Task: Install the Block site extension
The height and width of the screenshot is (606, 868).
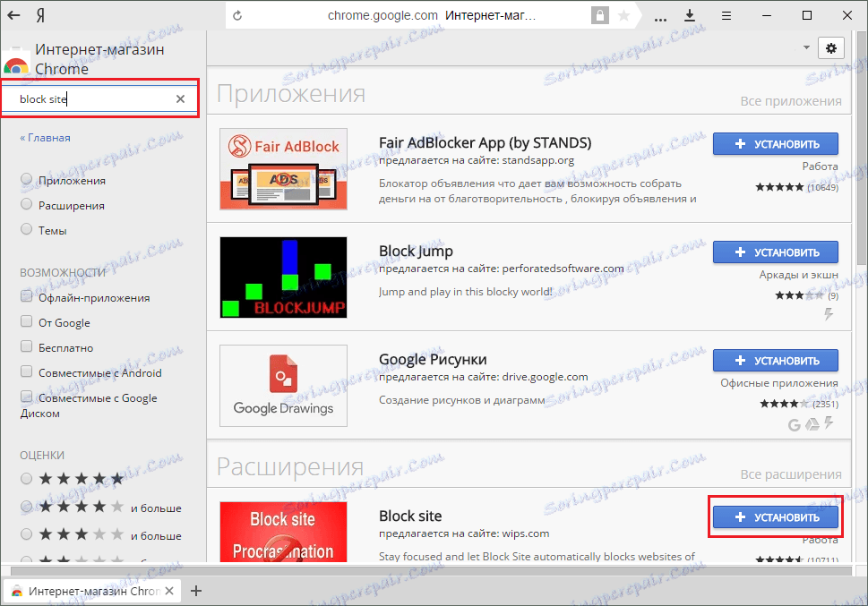Action: click(x=775, y=516)
